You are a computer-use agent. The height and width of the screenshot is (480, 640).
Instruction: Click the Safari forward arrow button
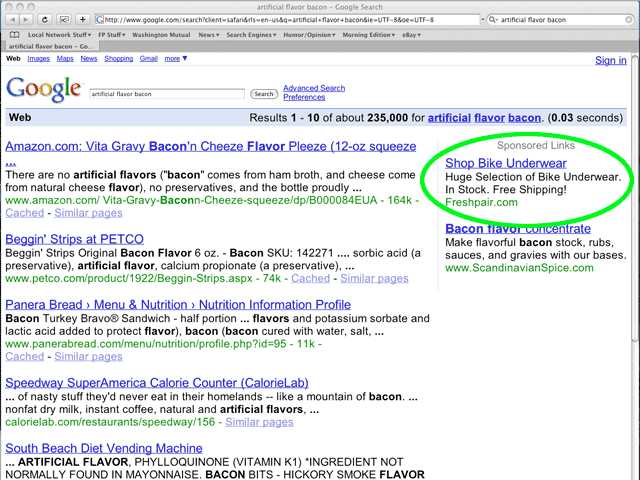click(26, 19)
